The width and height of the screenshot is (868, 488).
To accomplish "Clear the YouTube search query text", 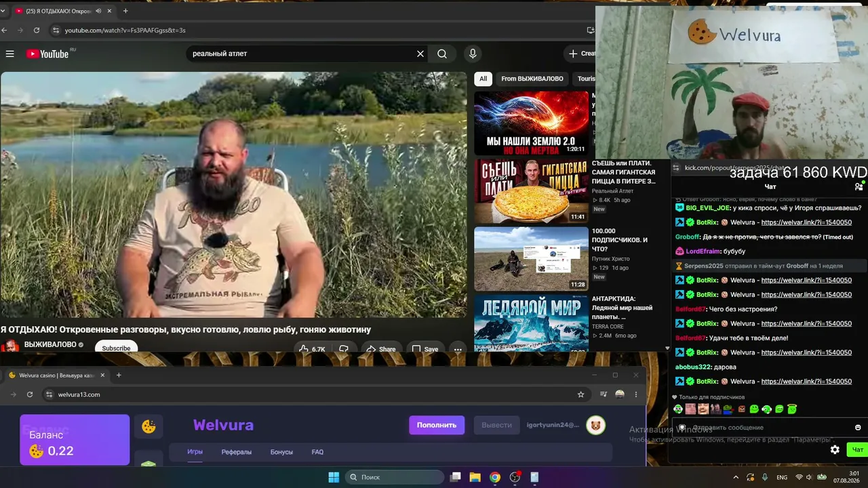I will coord(420,54).
